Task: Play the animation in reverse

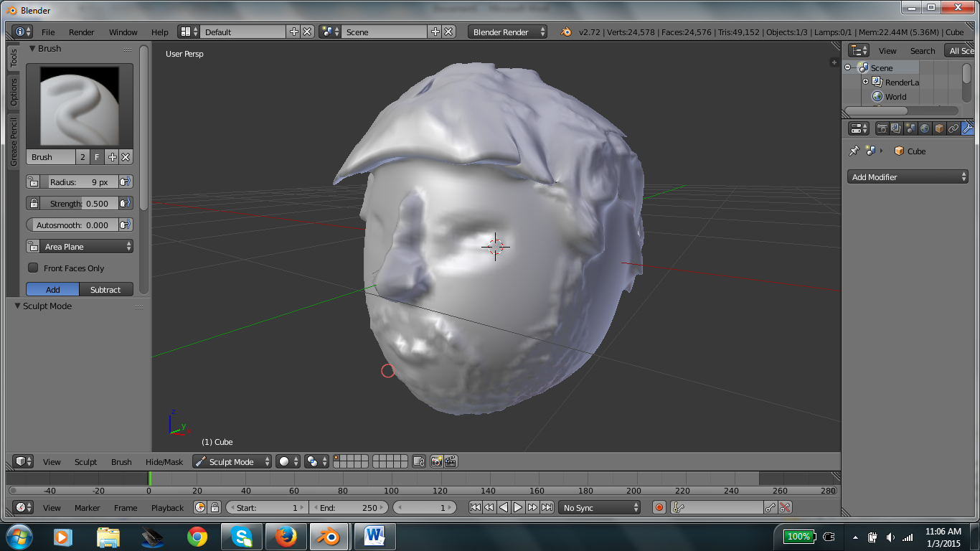Action: pyautogui.click(x=504, y=508)
